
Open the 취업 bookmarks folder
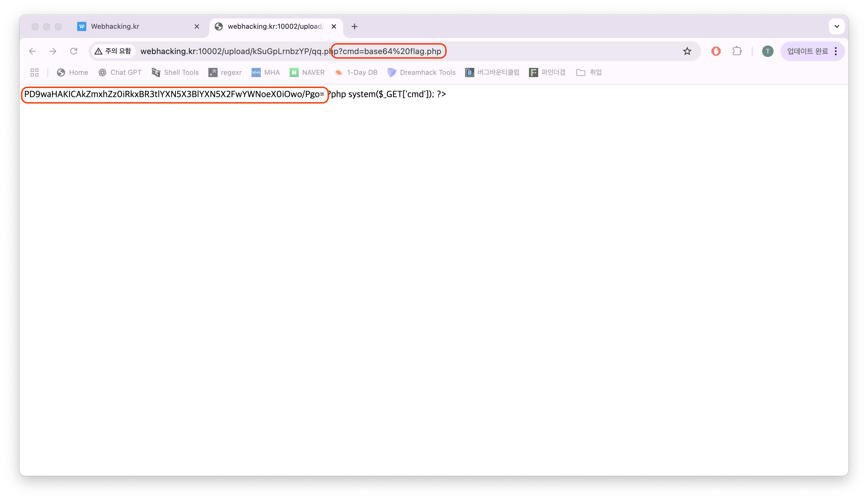click(589, 72)
